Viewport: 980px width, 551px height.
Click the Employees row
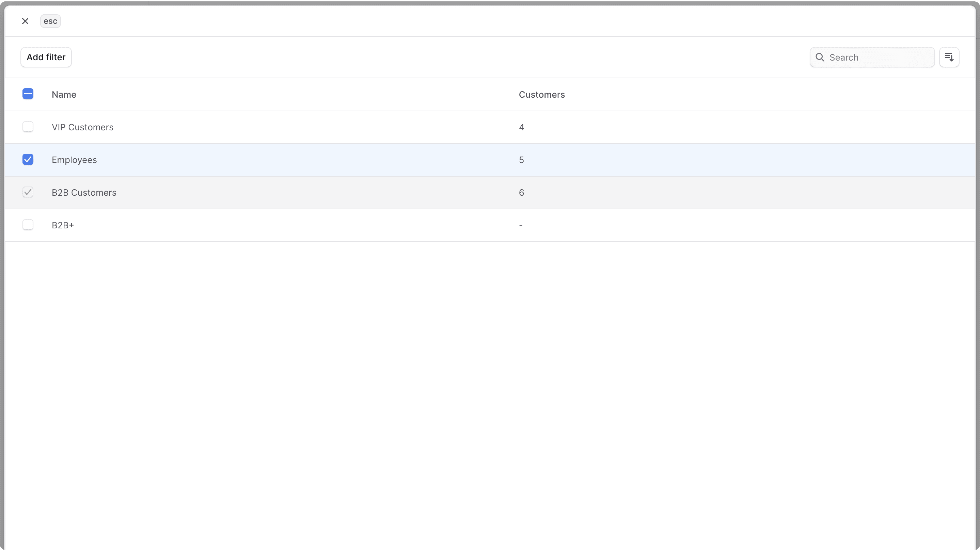266,160
